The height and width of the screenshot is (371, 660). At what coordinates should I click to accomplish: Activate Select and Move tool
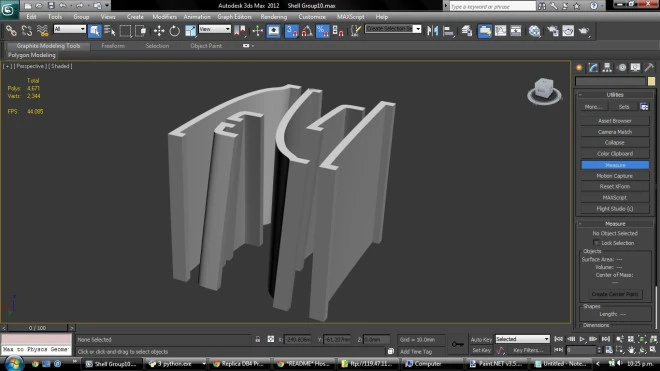[159, 31]
